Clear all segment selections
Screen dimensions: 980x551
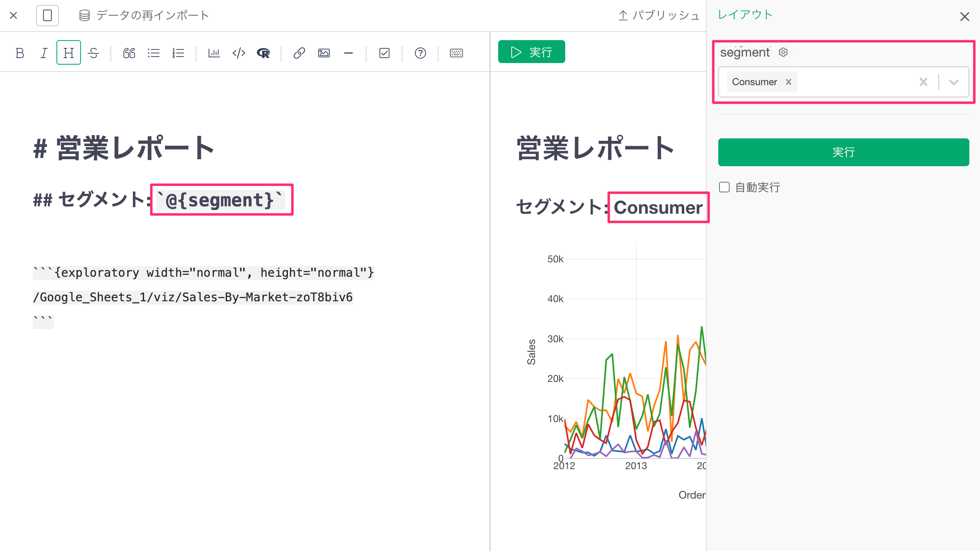[x=924, y=82]
